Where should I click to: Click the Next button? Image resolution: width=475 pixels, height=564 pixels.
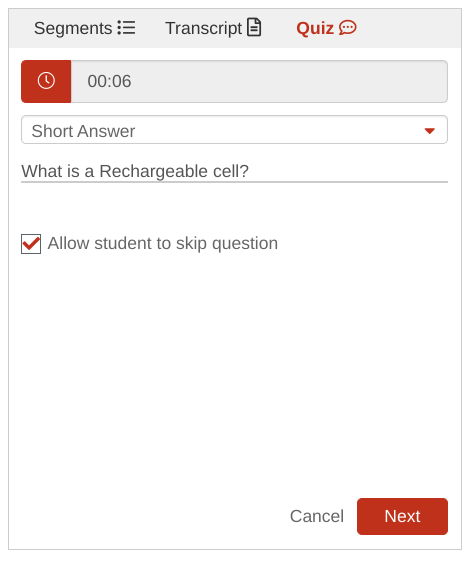pyautogui.click(x=402, y=516)
